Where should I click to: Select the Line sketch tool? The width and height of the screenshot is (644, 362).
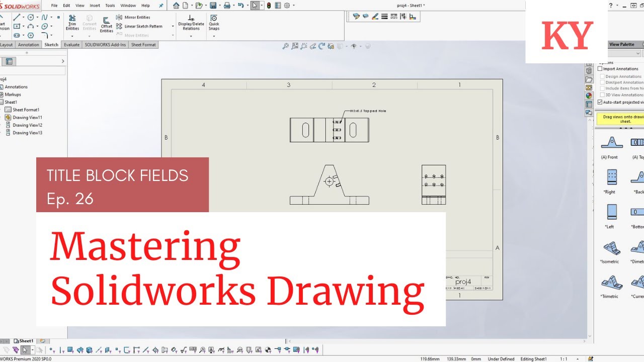17,17
